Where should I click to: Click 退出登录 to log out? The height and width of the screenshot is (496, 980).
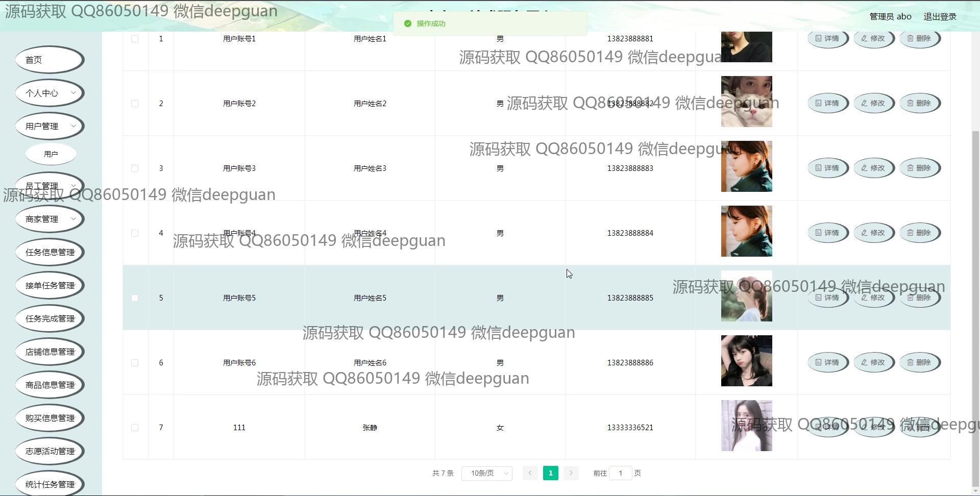[940, 16]
